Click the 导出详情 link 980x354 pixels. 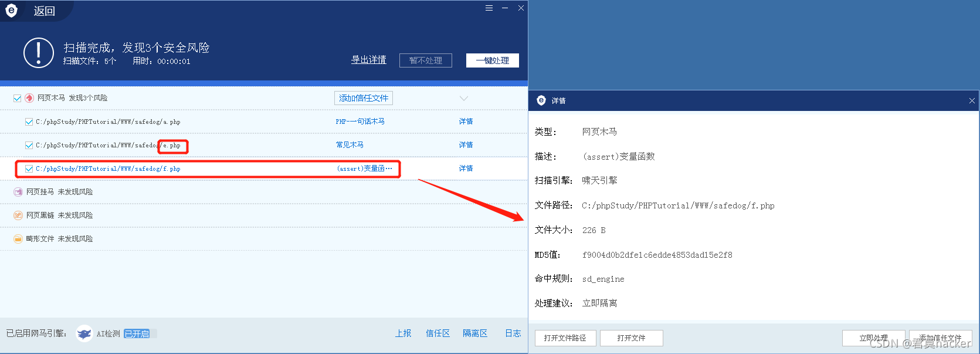(x=368, y=60)
